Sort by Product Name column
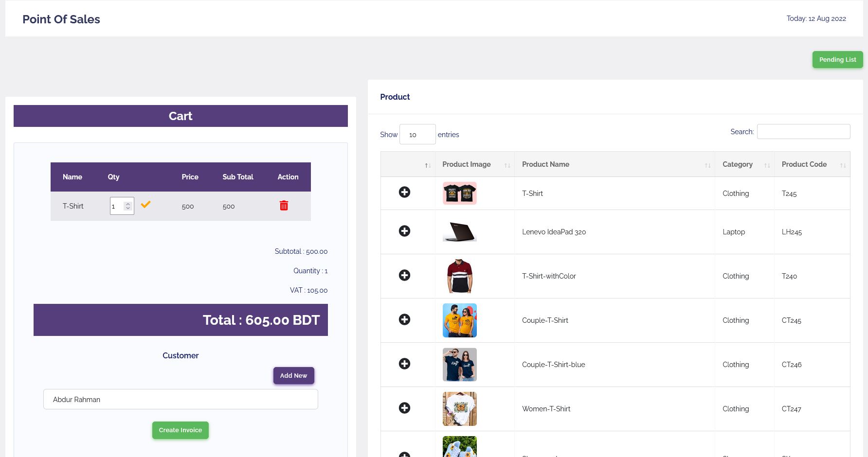 click(x=615, y=164)
